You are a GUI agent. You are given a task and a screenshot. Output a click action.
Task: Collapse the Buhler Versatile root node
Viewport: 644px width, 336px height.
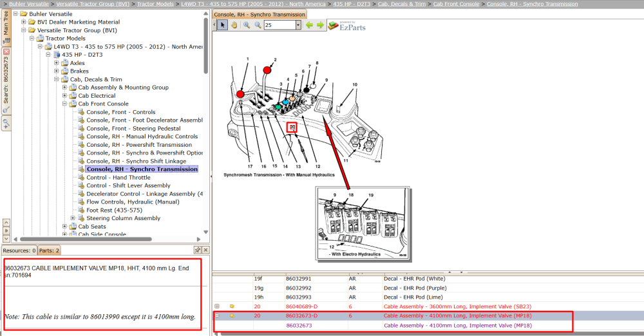pos(15,14)
